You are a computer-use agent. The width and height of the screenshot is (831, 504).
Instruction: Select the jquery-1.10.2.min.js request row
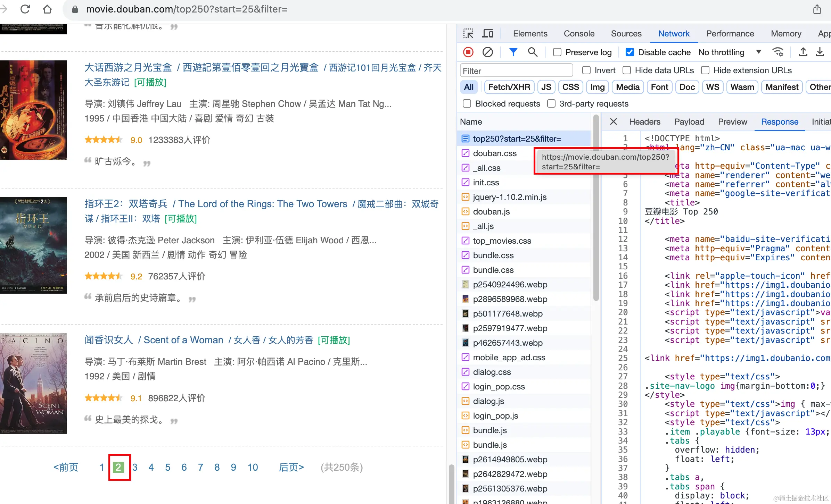pos(524,197)
